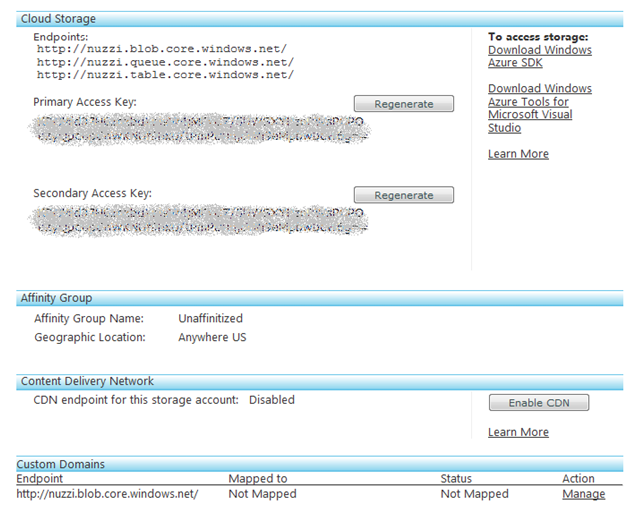This screenshot has height=506, width=629.
Task: Open Download Windows Azure SDK link
Action: [540, 56]
